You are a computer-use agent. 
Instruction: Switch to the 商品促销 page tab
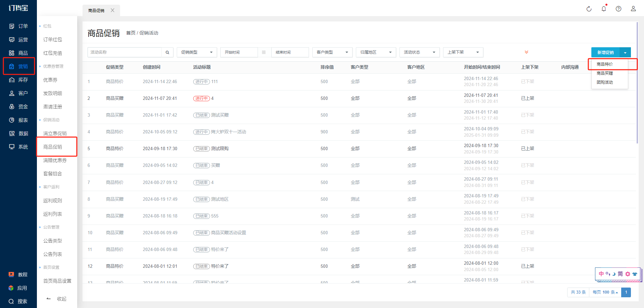96,10
